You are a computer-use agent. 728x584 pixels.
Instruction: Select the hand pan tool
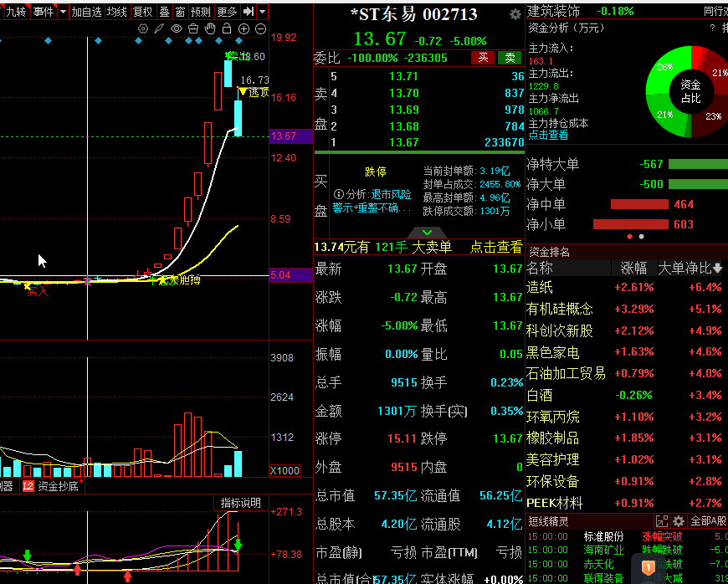coord(210,28)
